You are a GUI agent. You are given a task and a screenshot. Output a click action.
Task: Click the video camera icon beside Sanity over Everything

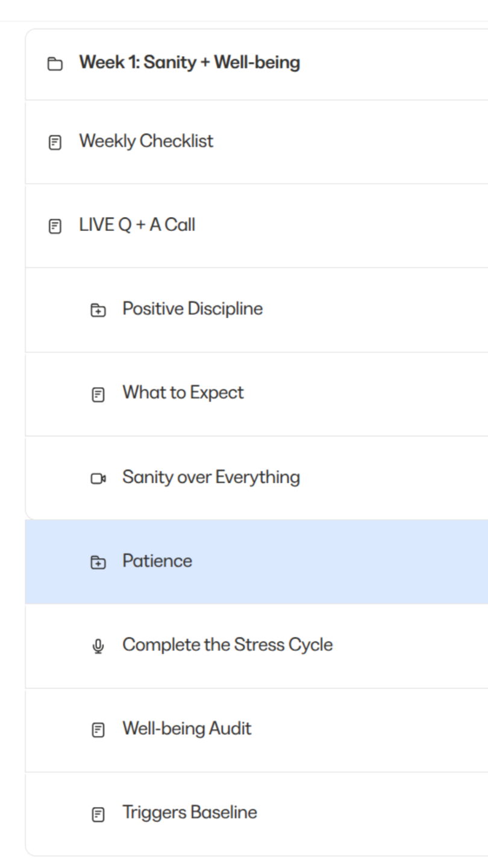[x=98, y=479]
